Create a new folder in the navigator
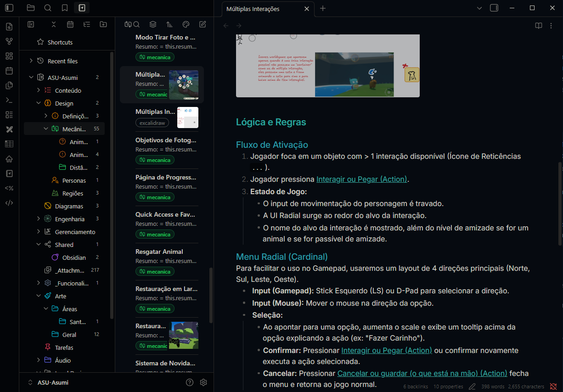This screenshot has width=563, height=392. 103,24
